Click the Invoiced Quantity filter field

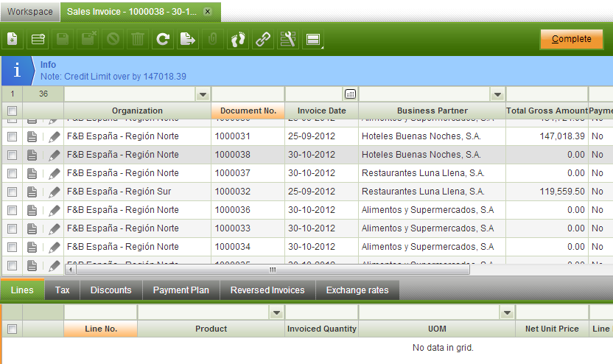click(x=321, y=312)
